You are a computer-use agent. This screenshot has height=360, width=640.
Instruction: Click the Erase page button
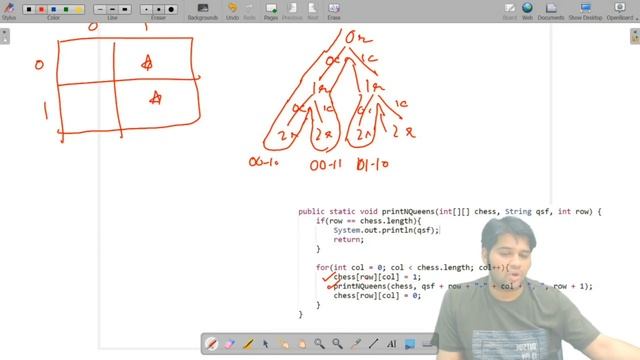(x=334, y=11)
